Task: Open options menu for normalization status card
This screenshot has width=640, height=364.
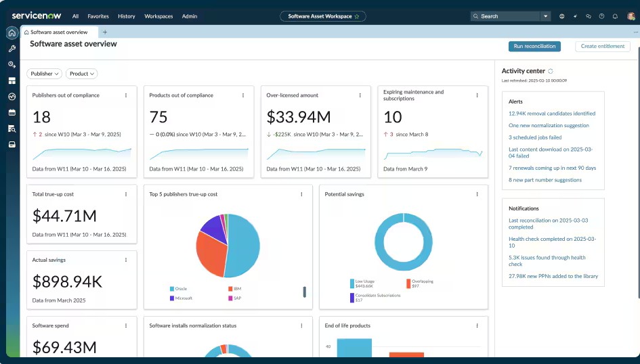Action: tap(301, 325)
